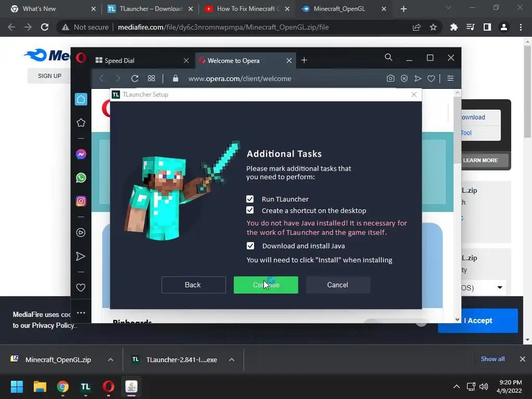Open WhatsApp in Opera sidebar
532x399 pixels.
click(x=81, y=178)
